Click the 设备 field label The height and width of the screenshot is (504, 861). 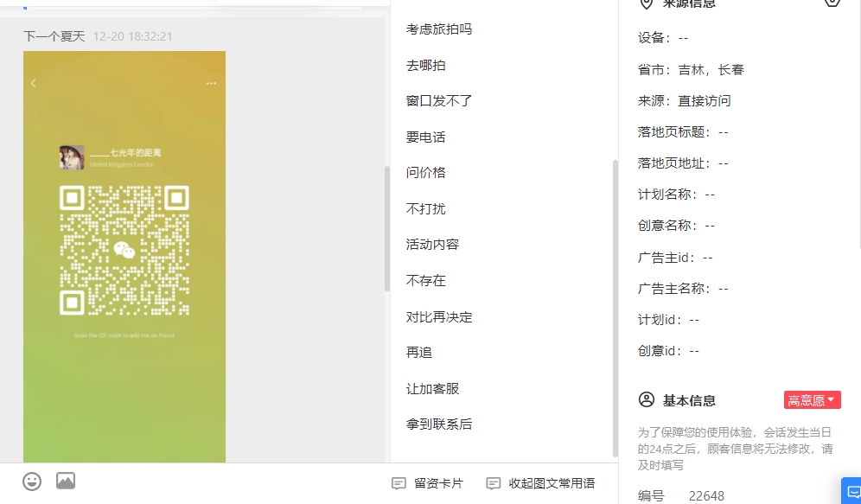click(x=654, y=38)
